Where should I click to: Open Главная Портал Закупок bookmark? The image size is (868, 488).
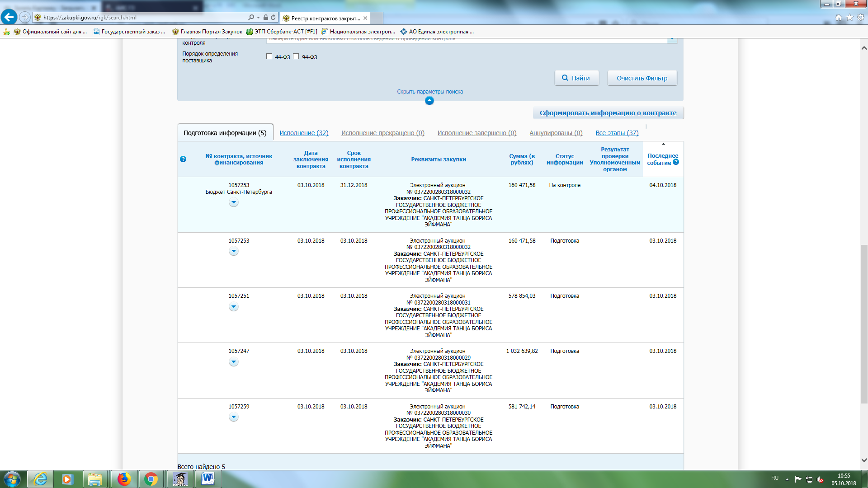point(208,32)
